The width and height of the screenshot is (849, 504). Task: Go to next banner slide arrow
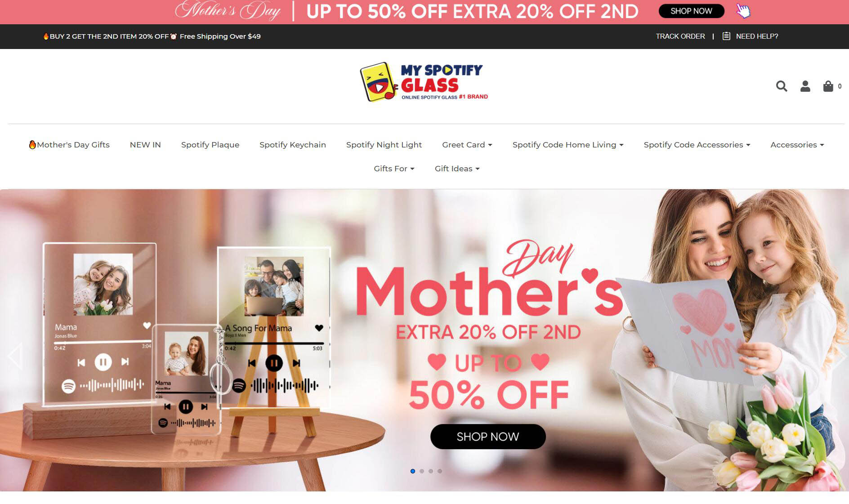point(839,356)
